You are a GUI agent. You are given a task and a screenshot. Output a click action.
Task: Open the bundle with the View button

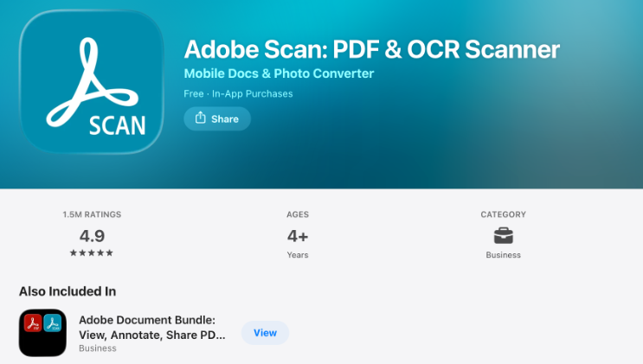point(265,333)
